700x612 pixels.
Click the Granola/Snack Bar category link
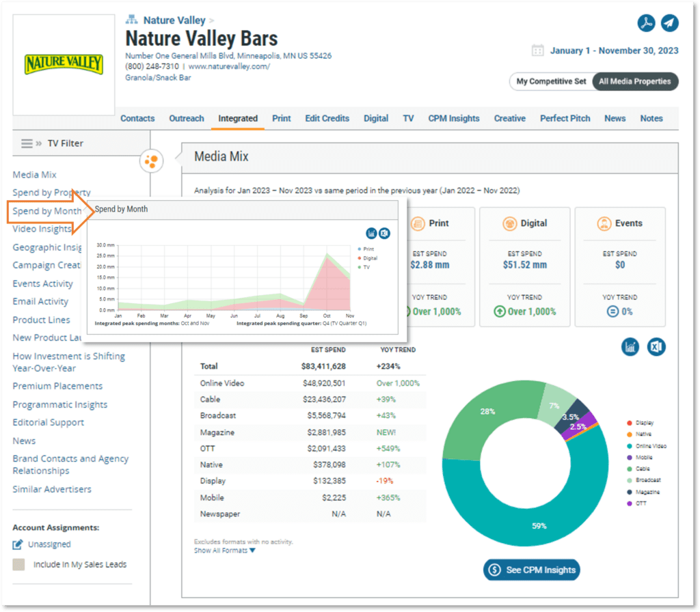point(158,78)
